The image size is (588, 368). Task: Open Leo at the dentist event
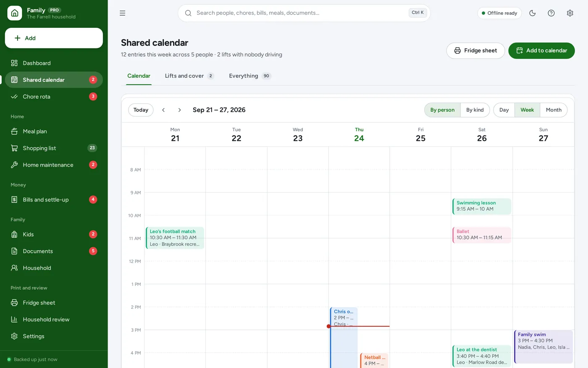coord(482,356)
